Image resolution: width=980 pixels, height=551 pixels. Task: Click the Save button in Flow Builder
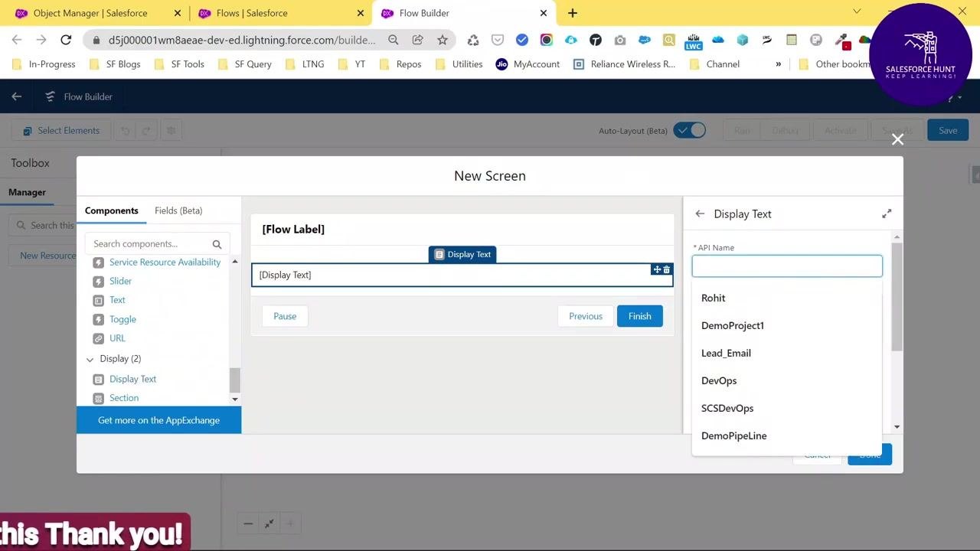948,130
